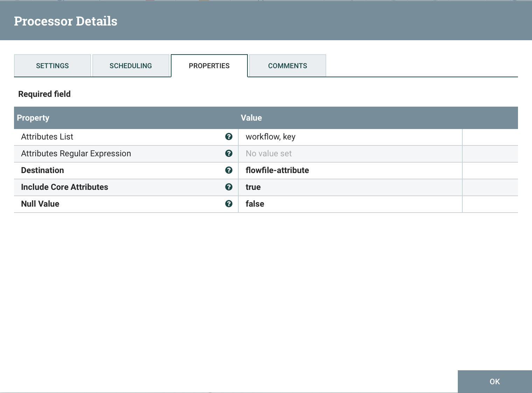This screenshot has width=532, height=393.
Task: Click the Property column header
Action: pos(33,118)
